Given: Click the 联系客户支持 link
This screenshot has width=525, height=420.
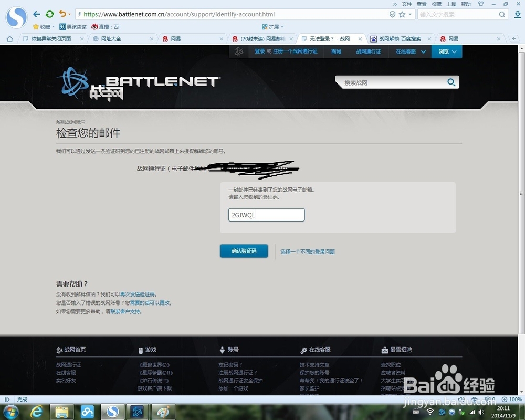Looking at the screenshot, I should coord(125,311).
